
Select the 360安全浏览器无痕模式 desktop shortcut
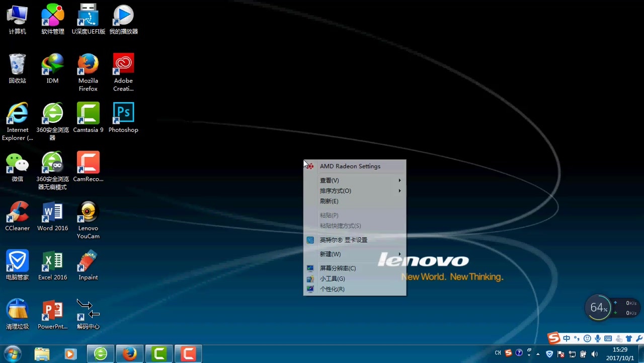53,171
